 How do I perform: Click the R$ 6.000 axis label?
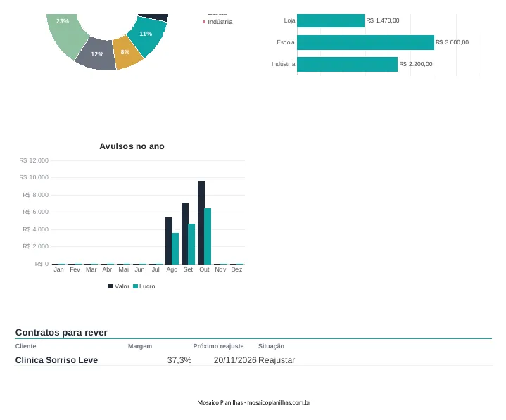click(x=35, y=212)
